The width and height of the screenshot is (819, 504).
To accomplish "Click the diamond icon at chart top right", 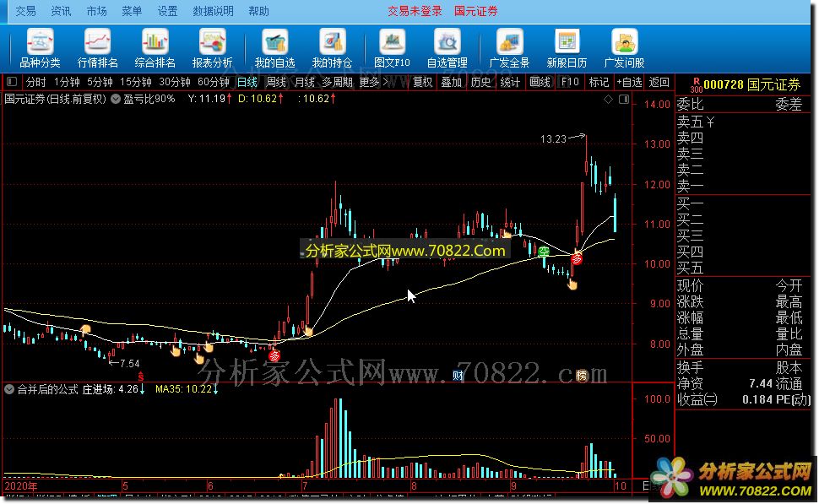I will [x=608, y=100].
